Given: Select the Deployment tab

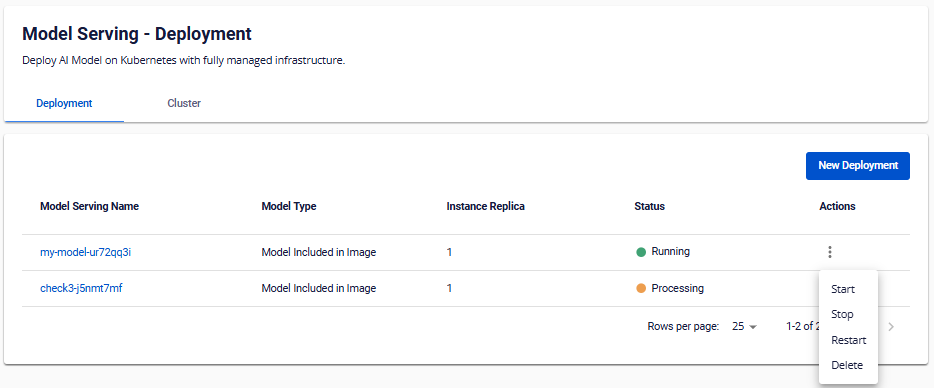Looking at the screenshot, I should [x=64, y=103].
